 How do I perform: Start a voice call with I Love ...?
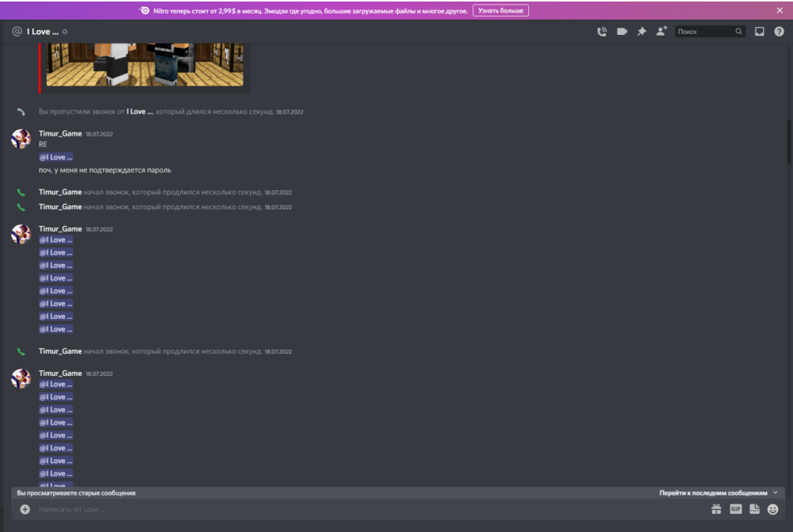pos(602,32)
